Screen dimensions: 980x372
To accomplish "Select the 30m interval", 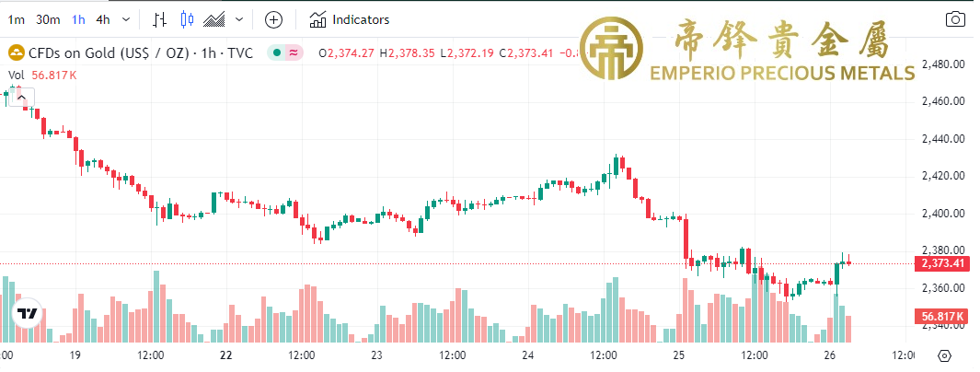I will click(x=48, y=19).
